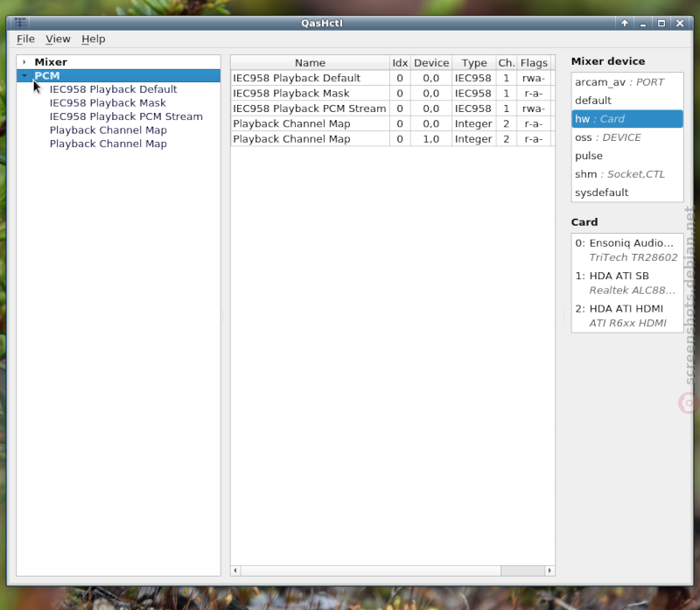
Task: Select hw Card mixer device
Action: (x=627, y=119)
